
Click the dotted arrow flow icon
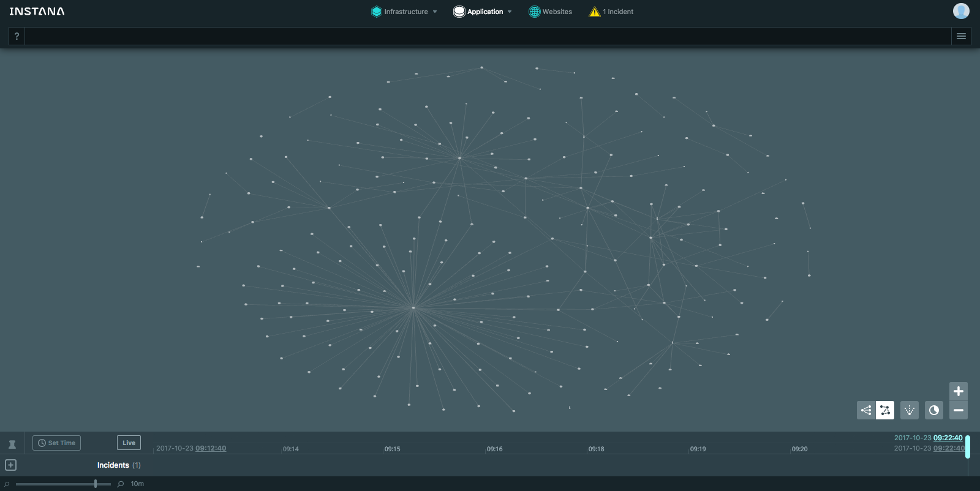(910, 410)
